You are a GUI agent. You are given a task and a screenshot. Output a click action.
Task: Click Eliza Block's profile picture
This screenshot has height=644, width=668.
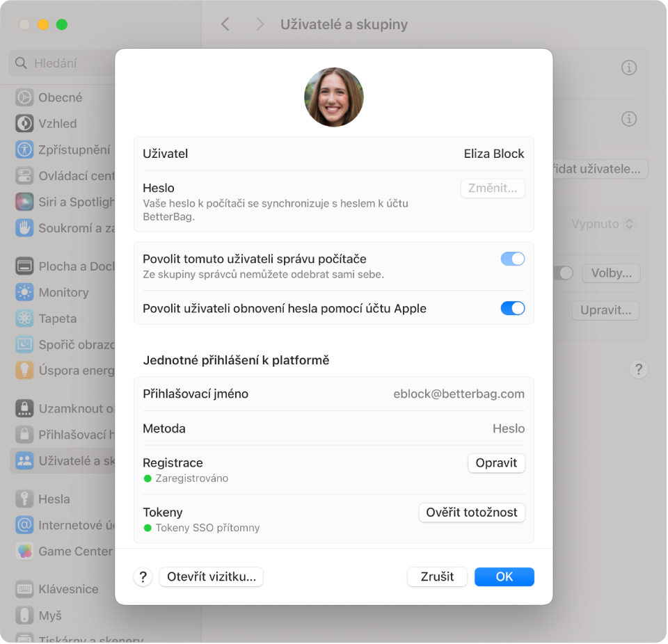point(333,97)
